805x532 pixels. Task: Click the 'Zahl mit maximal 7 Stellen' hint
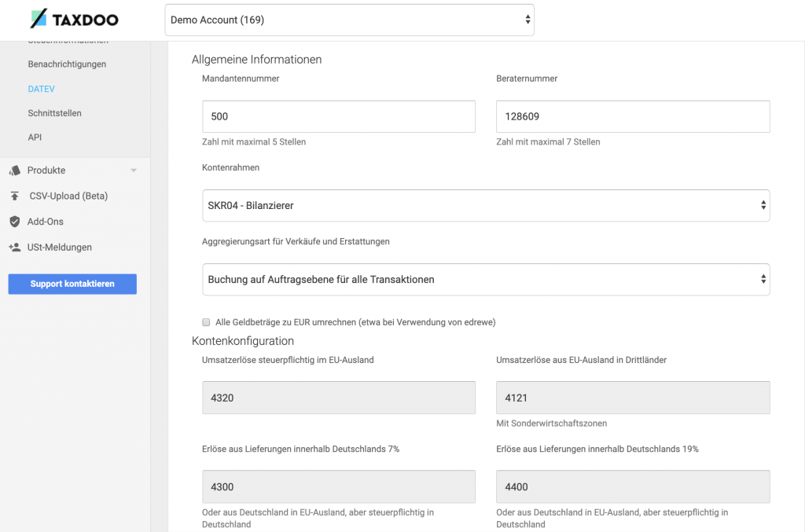(548, 142)
